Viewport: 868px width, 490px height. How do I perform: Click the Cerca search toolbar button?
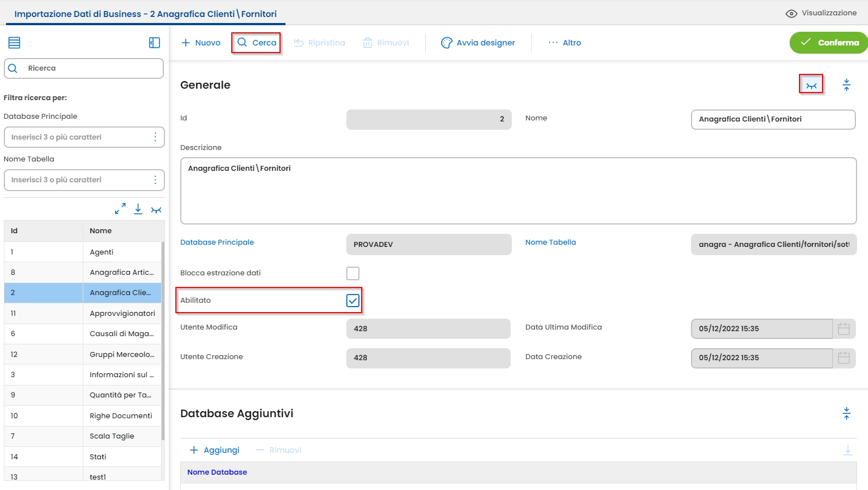[x=256, y=43]
